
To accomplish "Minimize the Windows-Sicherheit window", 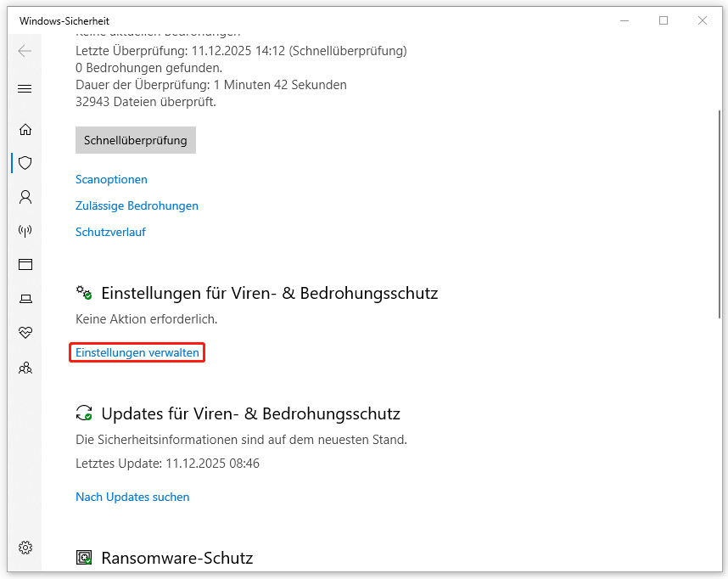I will [x=624, y=20].
